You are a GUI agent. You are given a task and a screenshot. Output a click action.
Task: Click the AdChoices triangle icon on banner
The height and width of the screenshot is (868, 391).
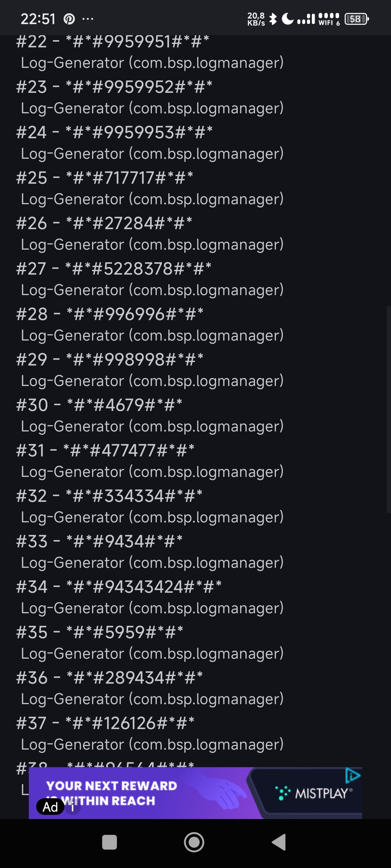click(353, 775)
